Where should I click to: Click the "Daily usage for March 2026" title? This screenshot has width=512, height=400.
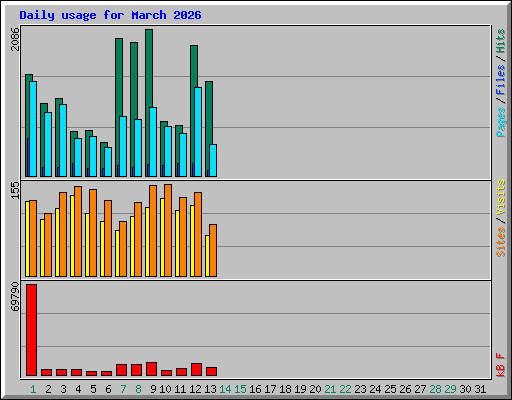[110, 15]
